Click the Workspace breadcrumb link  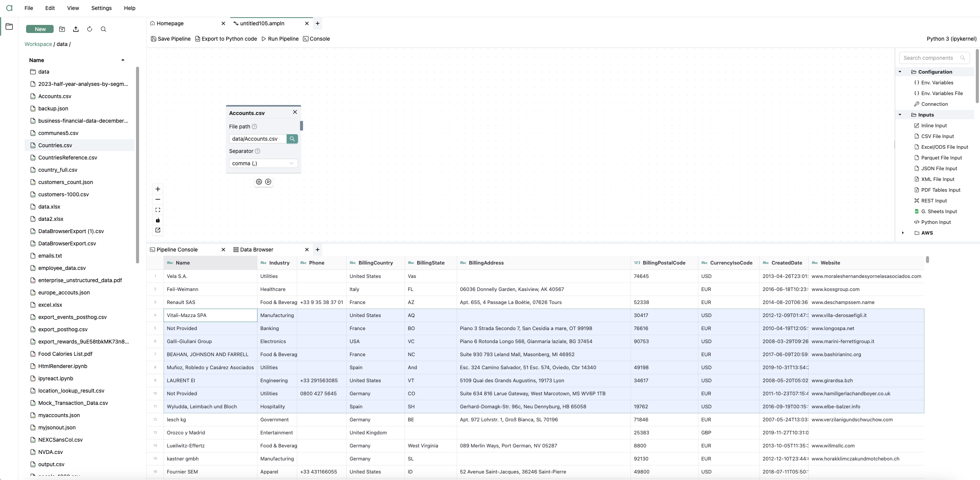coord(38,44)
